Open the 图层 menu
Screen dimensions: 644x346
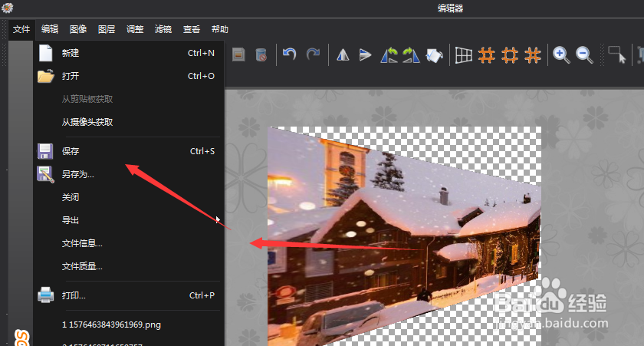(x=107, y=29)
